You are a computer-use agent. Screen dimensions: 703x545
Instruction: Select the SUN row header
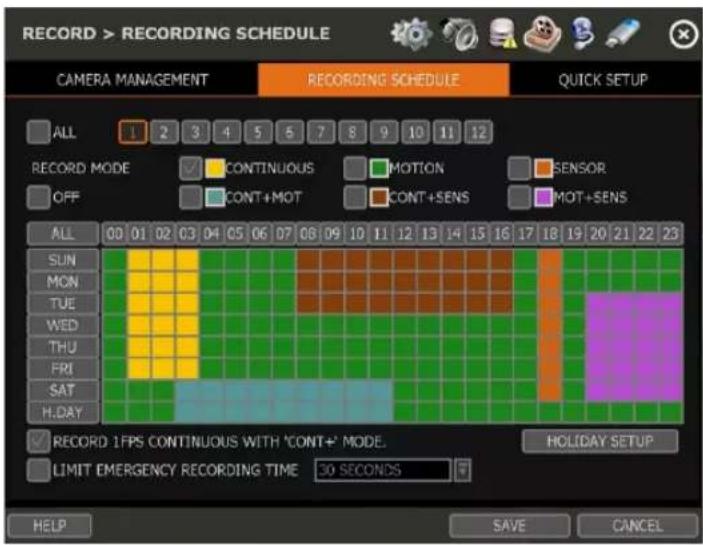63,260
